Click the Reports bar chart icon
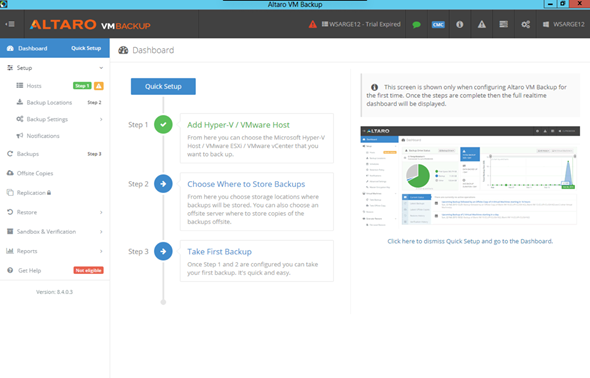 (x=10, y=251)
